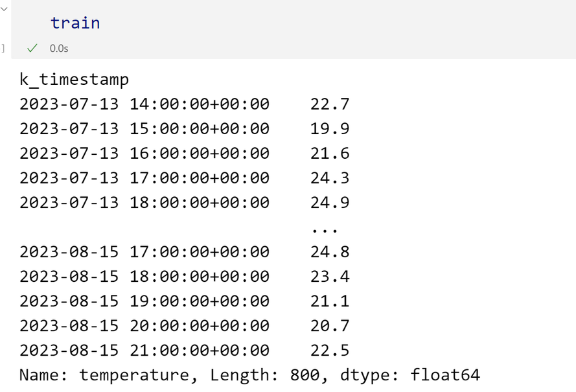
Task: Click the green execution success checkmark
Action: tap(32, 48)
